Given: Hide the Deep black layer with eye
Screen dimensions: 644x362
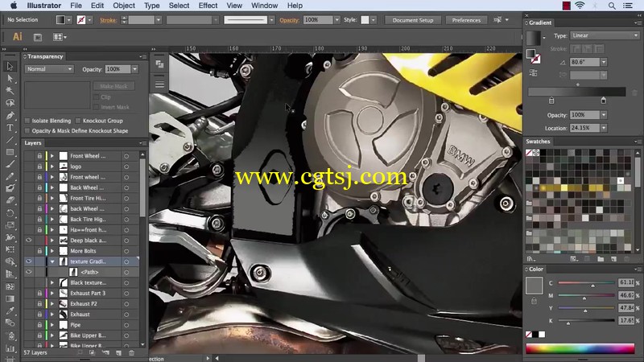Looking at the screenshot, I should coord(28,240).
